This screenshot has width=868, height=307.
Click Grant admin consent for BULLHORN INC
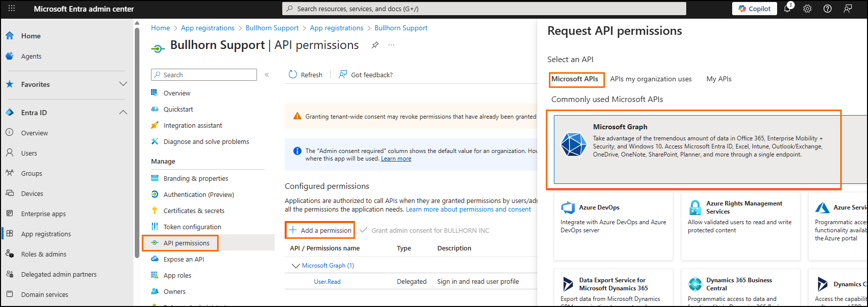click(425, 230)
